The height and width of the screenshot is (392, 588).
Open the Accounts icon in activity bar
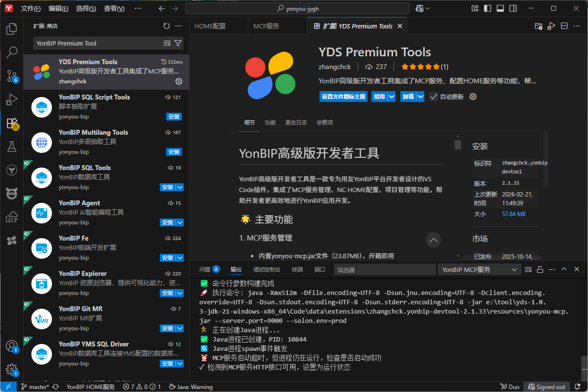12,346
